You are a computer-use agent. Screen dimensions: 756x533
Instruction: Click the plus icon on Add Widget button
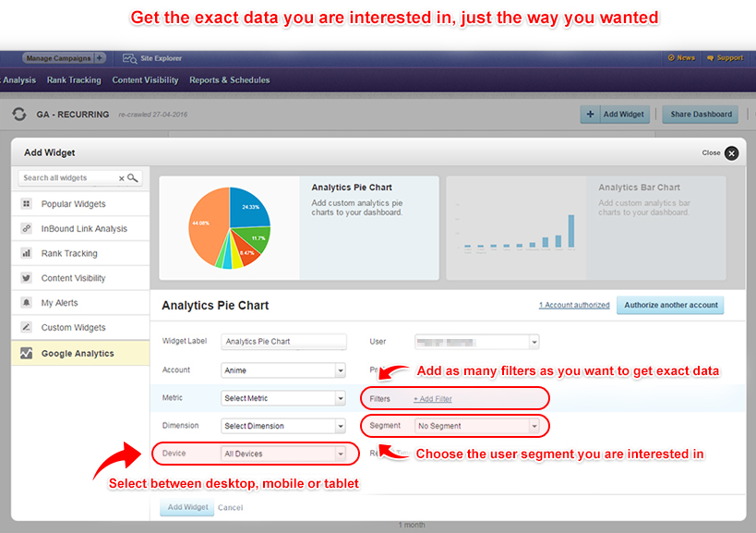[590, 115]
